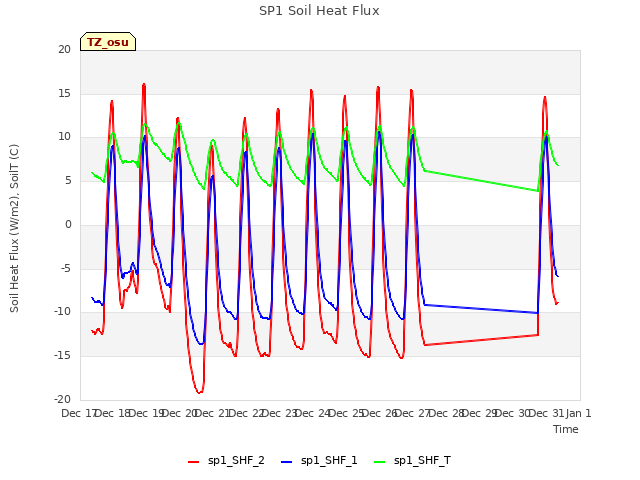Click the y-axis value 20
Viewport: 640px width, 480px height.
[x=64, y=49]
